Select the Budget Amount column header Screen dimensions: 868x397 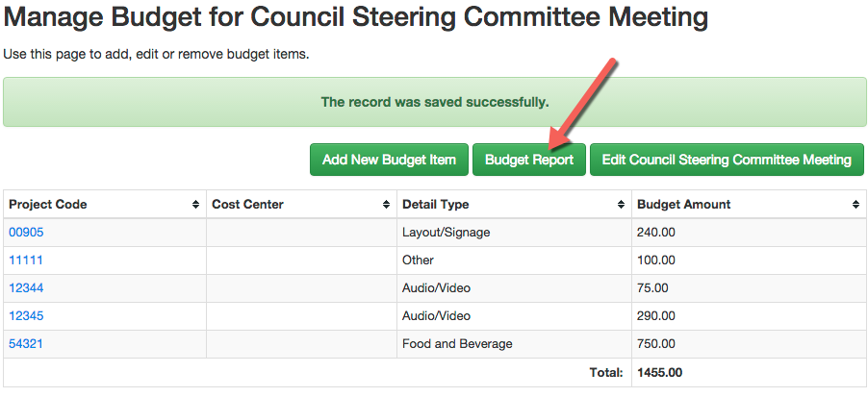[748, 205]
